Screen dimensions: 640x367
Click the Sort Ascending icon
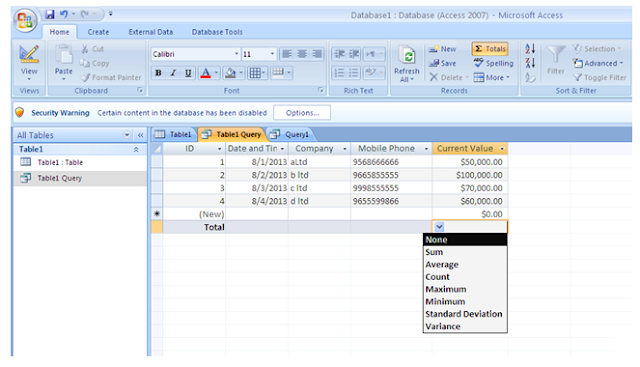point(530,49)
